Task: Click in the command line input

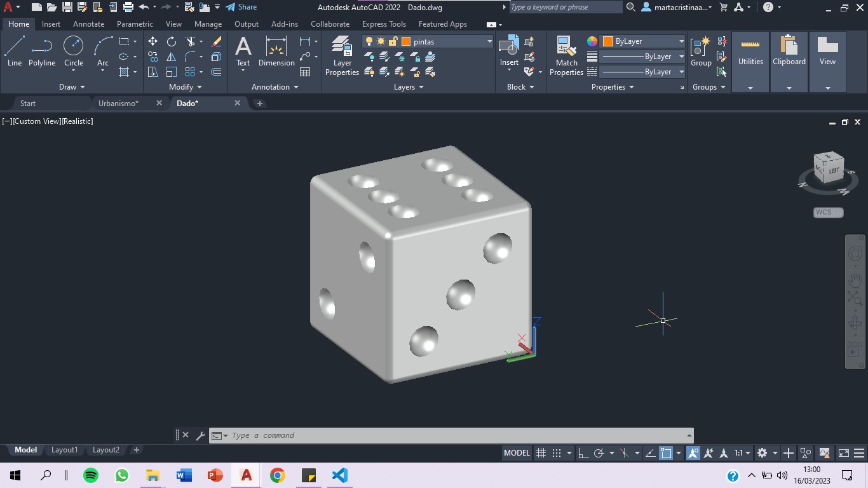Action: click(458, 435)
